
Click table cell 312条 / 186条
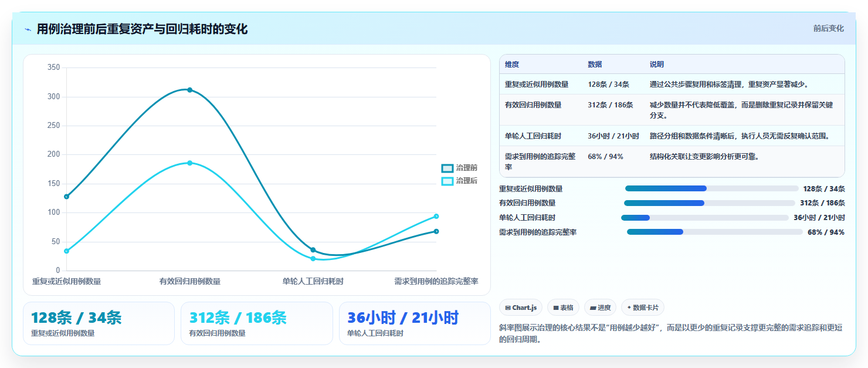[x=611, y=105]
